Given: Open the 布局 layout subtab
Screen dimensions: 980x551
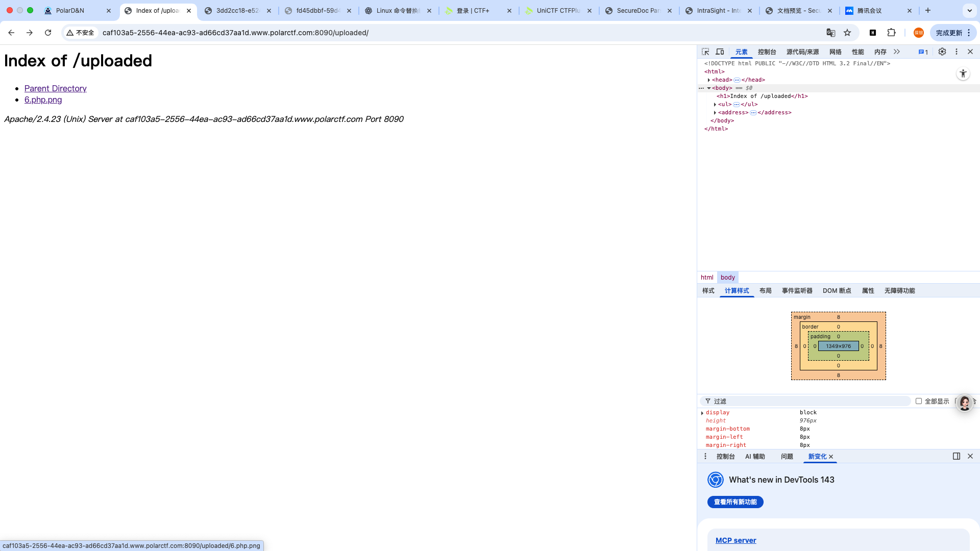Looking at the screenshot, I should (765, 290).
